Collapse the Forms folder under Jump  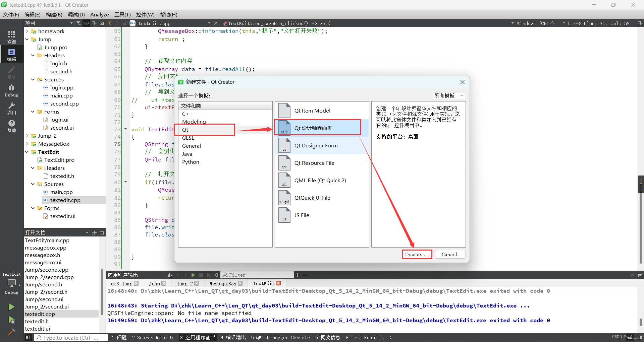click(x=33, y=112)
